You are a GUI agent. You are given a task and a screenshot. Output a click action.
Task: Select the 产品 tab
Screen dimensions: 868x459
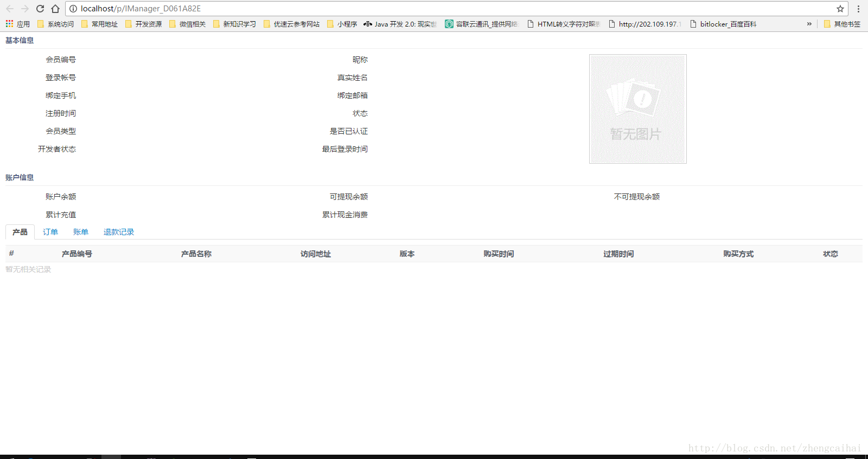20,232
